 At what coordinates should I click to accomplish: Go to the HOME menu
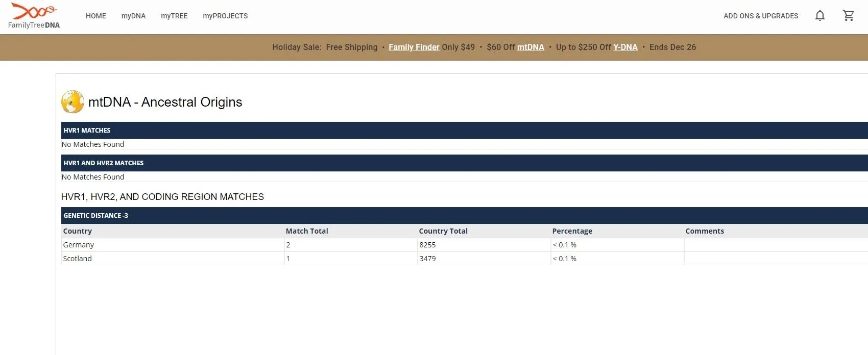(x=96, y=16)
